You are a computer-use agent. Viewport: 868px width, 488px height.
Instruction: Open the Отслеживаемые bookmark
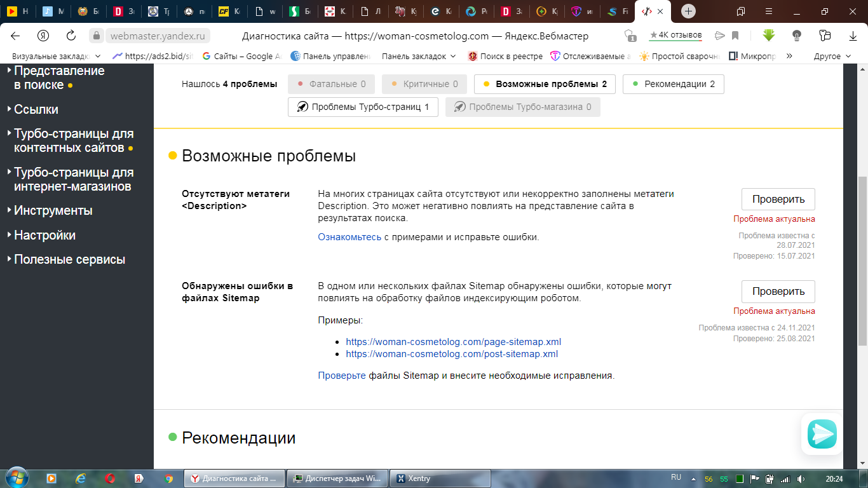point(591,56)
